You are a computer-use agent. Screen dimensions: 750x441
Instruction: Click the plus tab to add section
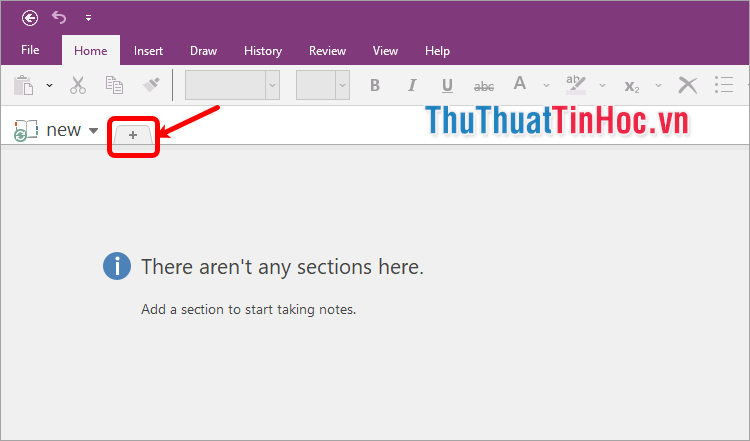(x=133, y=134)
